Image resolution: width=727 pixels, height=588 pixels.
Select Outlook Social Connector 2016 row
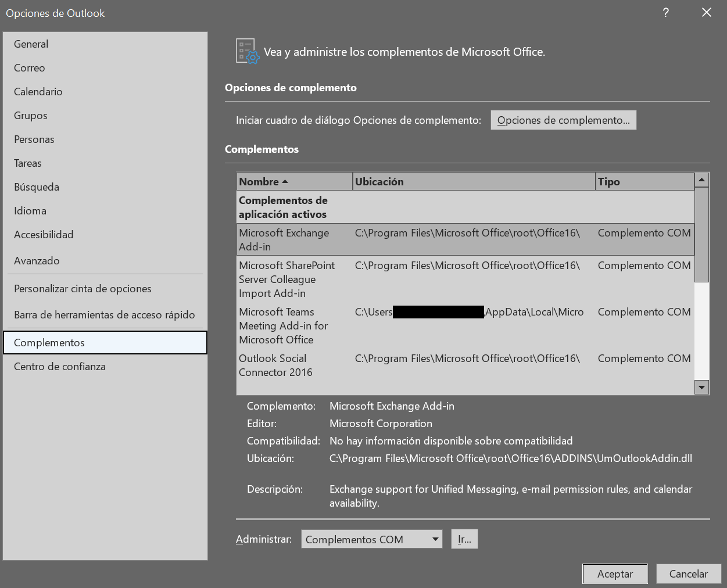465,365
